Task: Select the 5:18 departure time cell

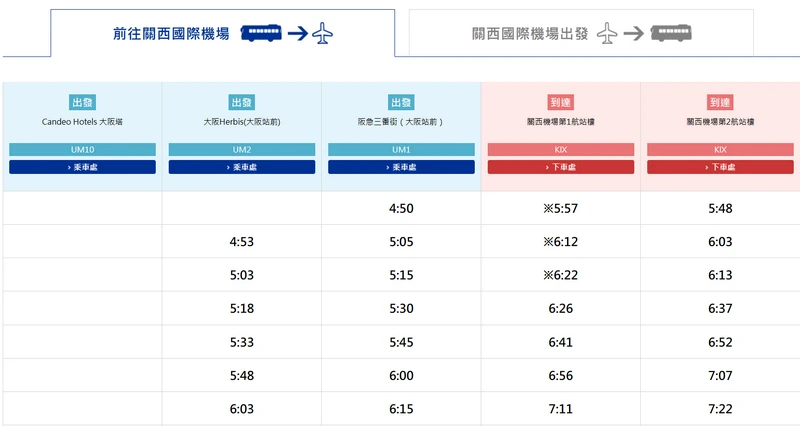Action: pyautogui.click(x=242, y=308)
